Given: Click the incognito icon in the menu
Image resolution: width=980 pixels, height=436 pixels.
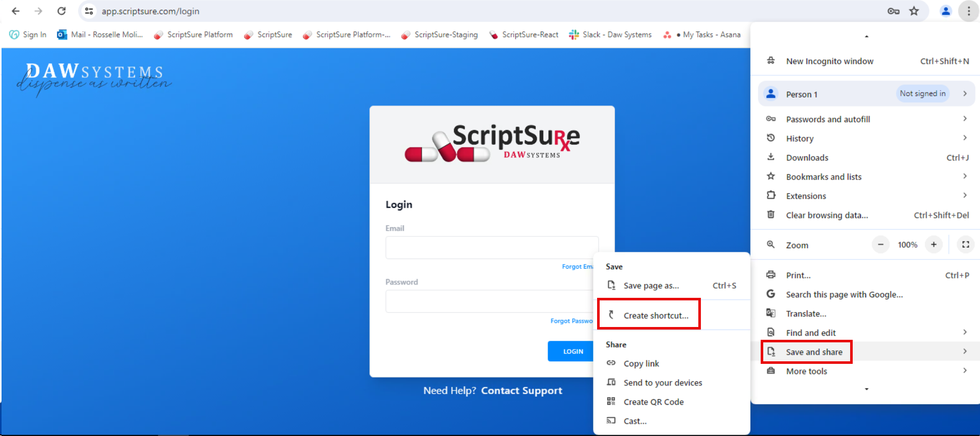Looking at the screenshot, I should point(770,61).
